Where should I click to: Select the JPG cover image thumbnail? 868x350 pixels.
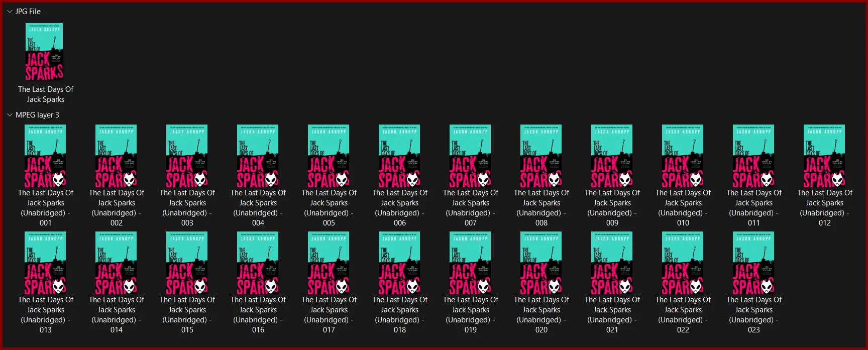[45, 52]
